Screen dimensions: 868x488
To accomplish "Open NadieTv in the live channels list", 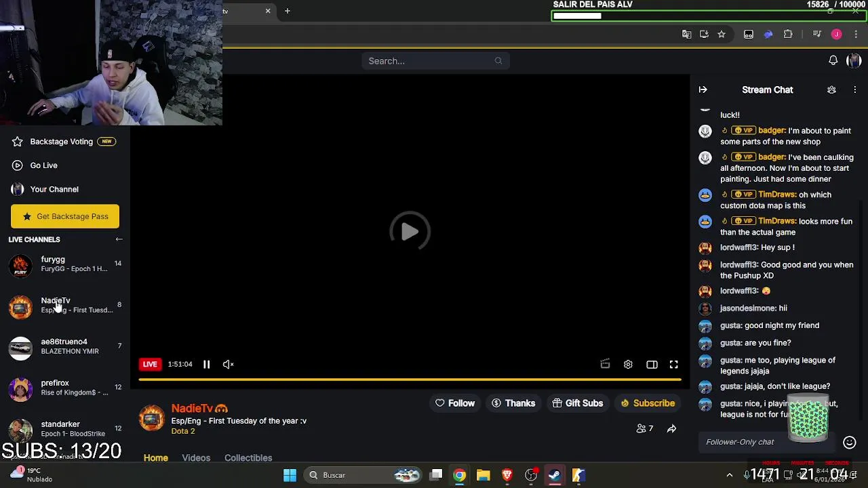I will pyautogui.click(x=65, y=306).
